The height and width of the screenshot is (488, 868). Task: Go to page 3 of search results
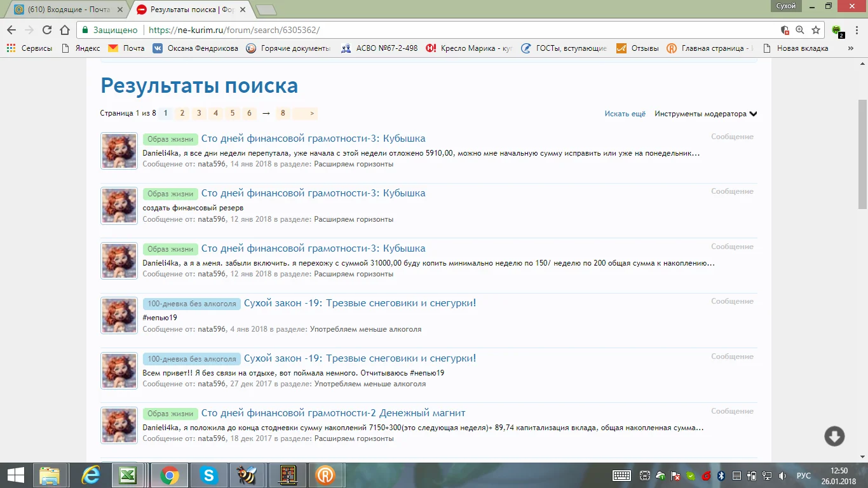tap(199, 114)
